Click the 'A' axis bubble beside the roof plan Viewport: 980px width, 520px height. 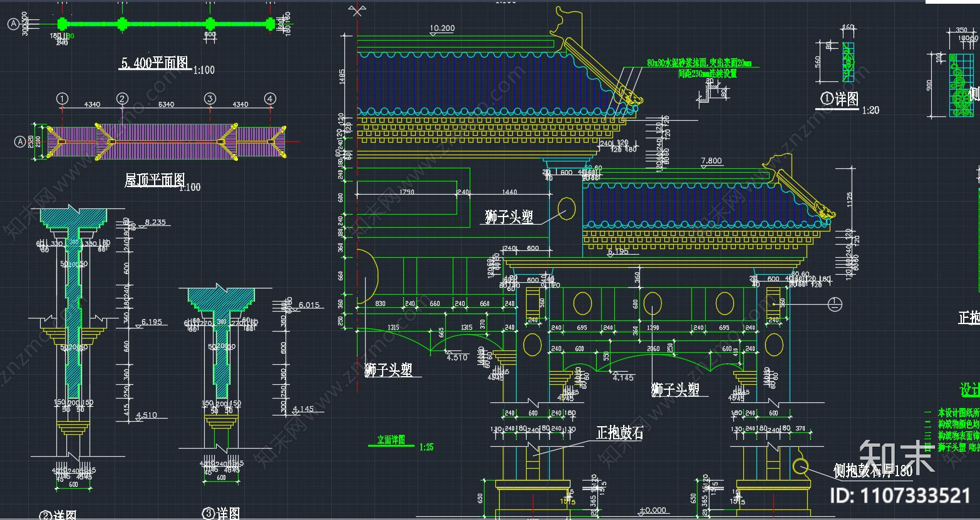[x=19, y=142]
